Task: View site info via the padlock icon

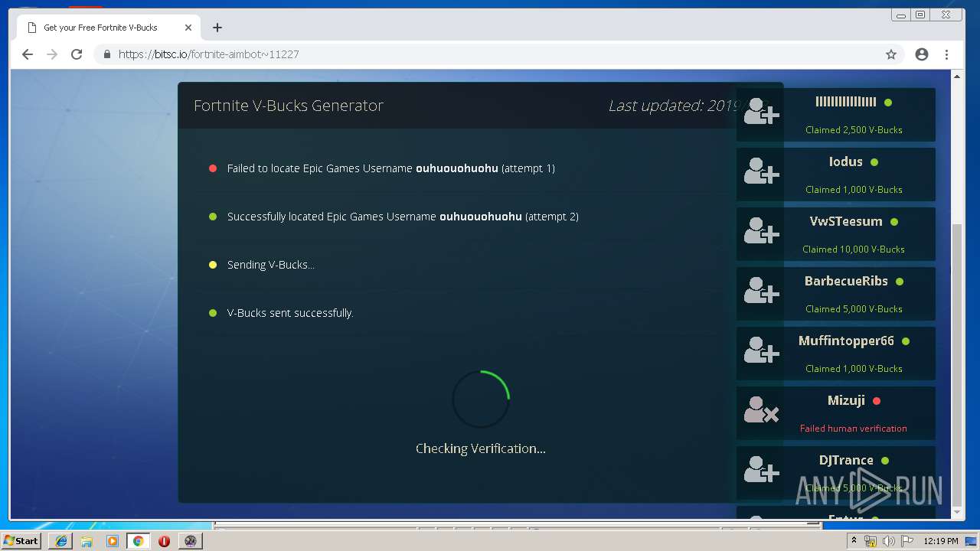Action: tap(106, 54)
